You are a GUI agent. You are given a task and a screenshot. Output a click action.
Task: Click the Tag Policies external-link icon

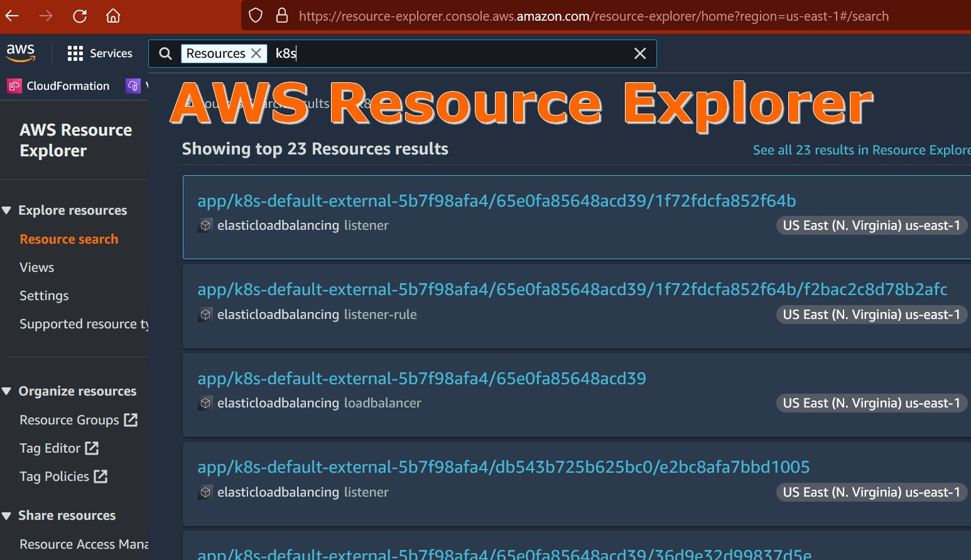(x=100, y=477)
